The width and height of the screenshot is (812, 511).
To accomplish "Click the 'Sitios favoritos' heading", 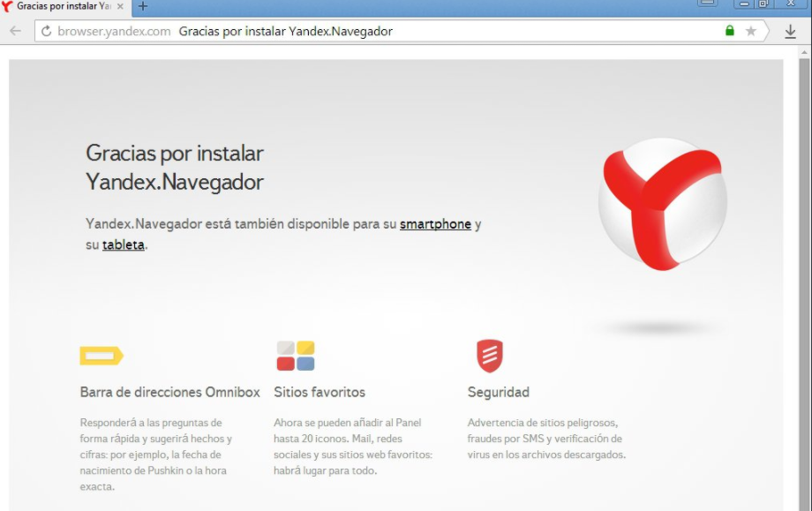I will 319,392.
